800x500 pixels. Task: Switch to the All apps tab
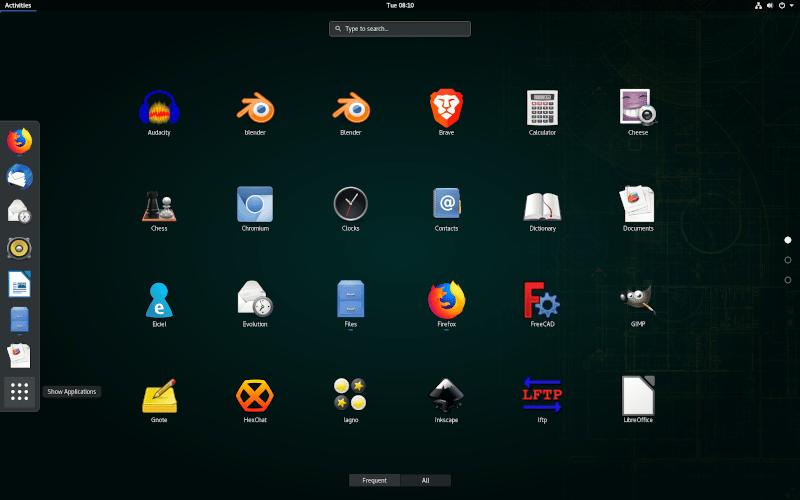(x=425, y=480)
